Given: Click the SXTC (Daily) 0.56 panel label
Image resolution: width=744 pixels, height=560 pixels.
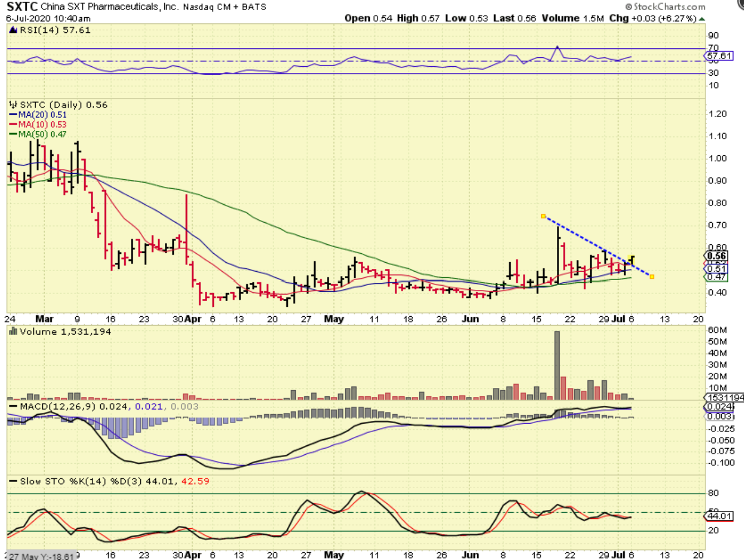Looking at the screenshot, I should 63,105.
